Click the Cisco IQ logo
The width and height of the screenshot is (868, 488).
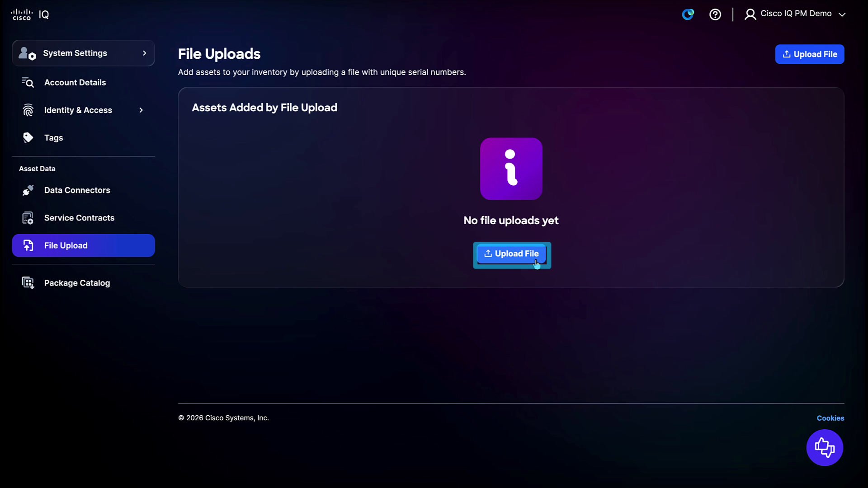tap(30, 14)
